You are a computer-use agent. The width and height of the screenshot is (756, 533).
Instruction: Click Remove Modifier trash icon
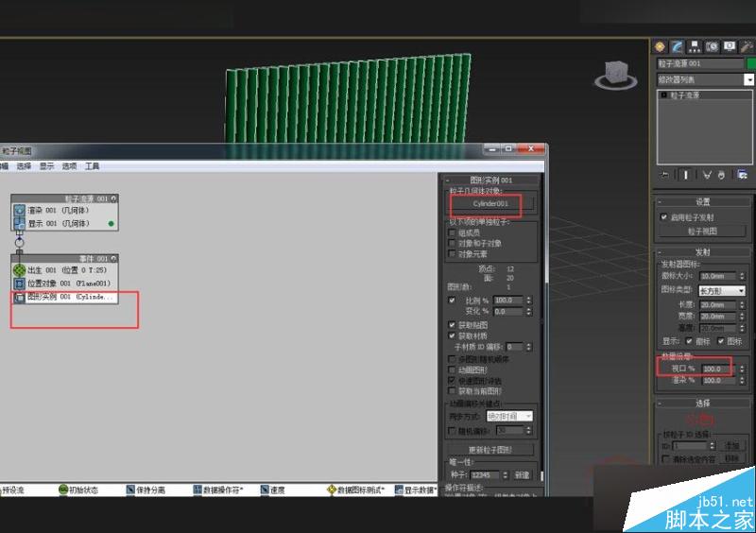click(x=721, y=175)
